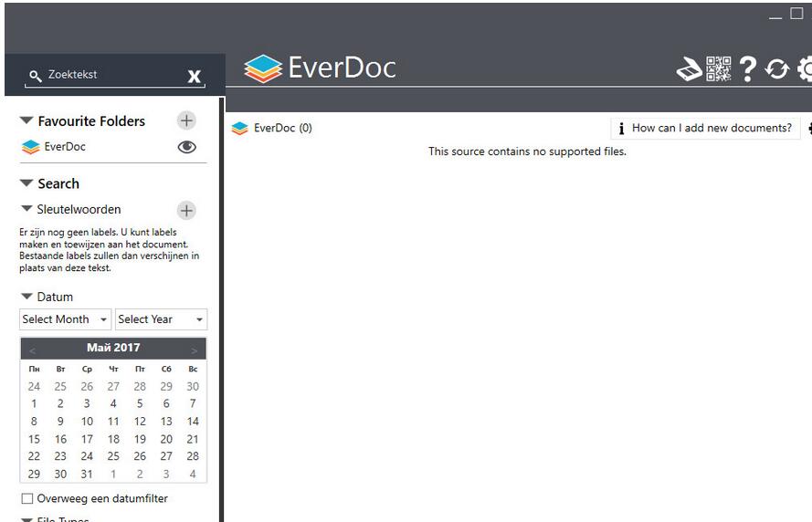
Task: Collapse the Sleutelwoorden section
Action: pyautogui.click(x=26, y=208)
